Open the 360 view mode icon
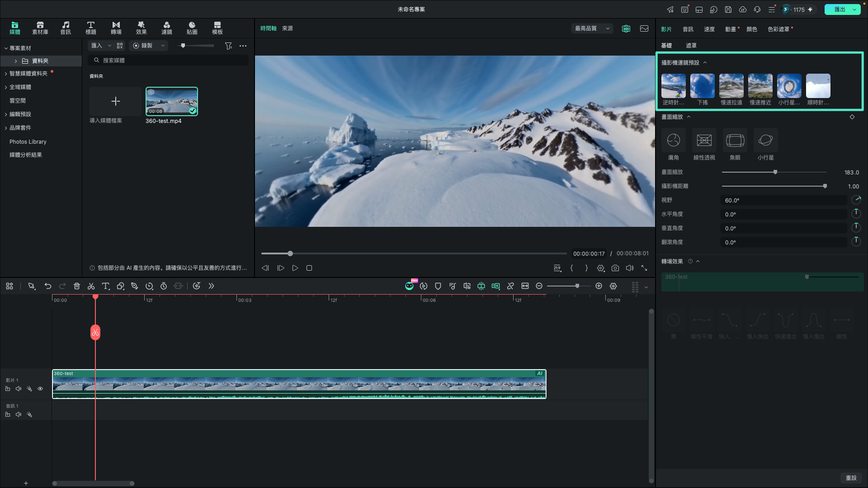 626,28
